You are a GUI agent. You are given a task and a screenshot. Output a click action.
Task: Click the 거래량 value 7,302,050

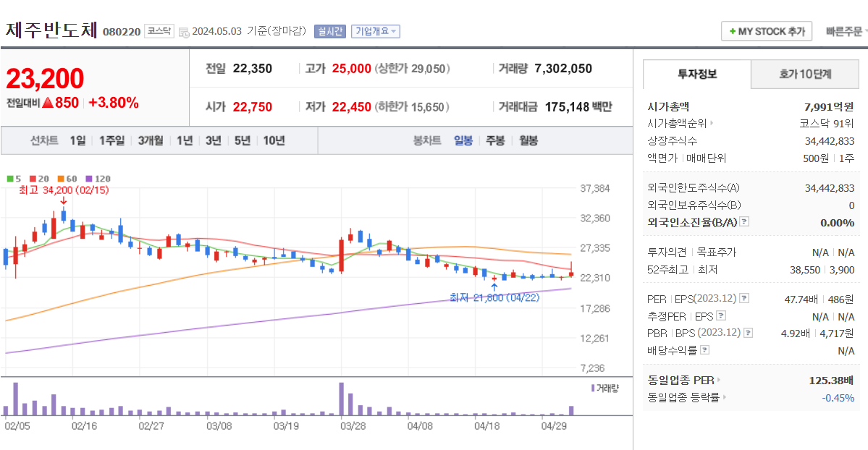(x=563, y=69)
